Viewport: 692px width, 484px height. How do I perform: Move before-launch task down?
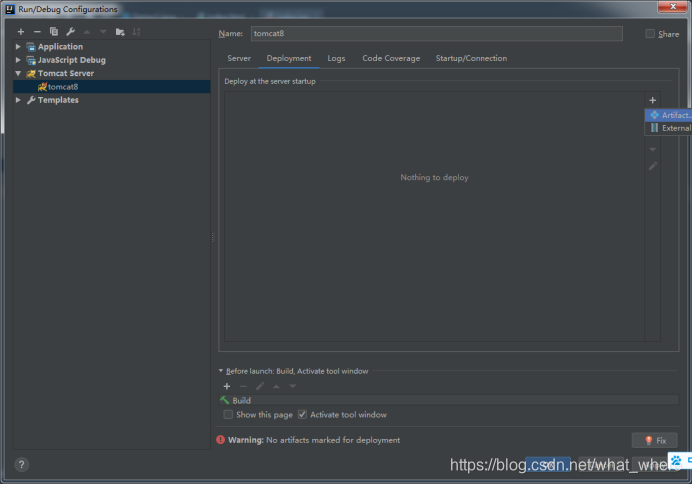point(293,386)
